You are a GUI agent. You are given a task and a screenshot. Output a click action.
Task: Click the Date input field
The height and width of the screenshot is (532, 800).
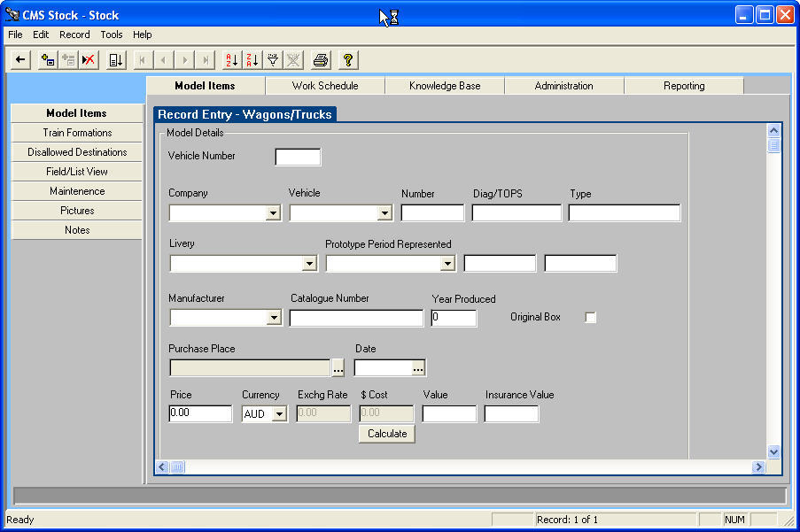point(383,368)
